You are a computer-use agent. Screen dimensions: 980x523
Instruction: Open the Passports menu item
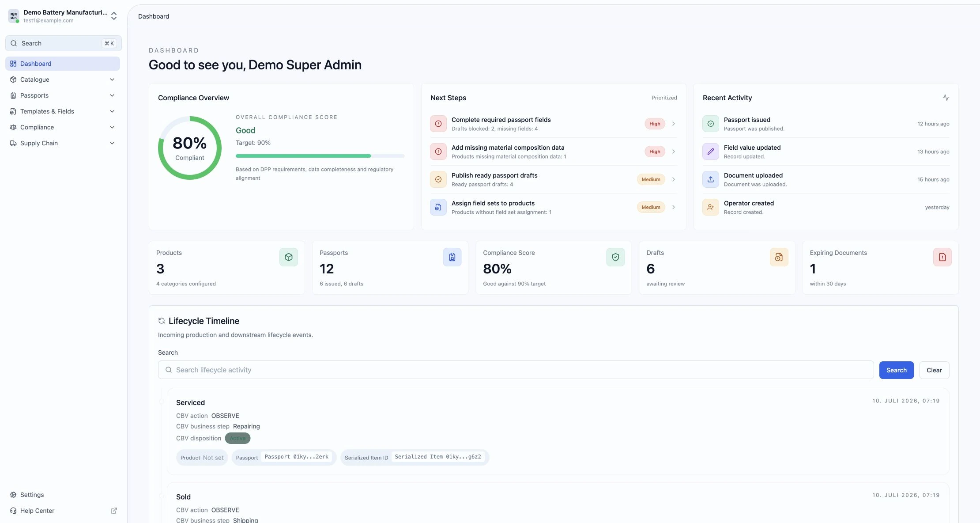pyautogui.click(x=63, y=95)
